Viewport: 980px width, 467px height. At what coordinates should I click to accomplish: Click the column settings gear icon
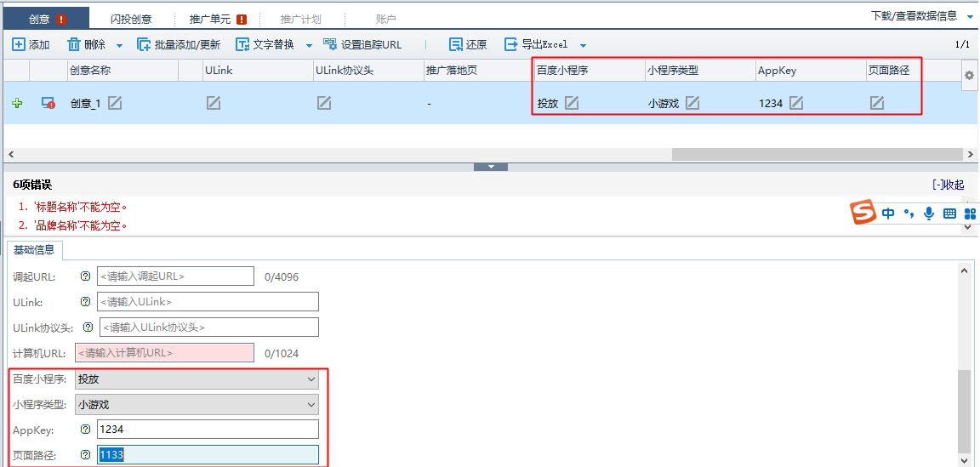968,76
